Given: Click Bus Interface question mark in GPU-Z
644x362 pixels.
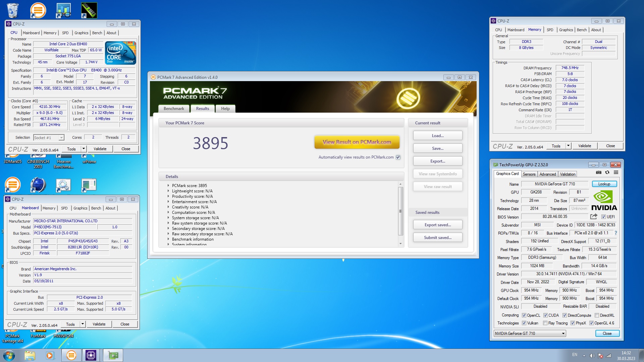Looking at the screenshot, I should 616,233.
